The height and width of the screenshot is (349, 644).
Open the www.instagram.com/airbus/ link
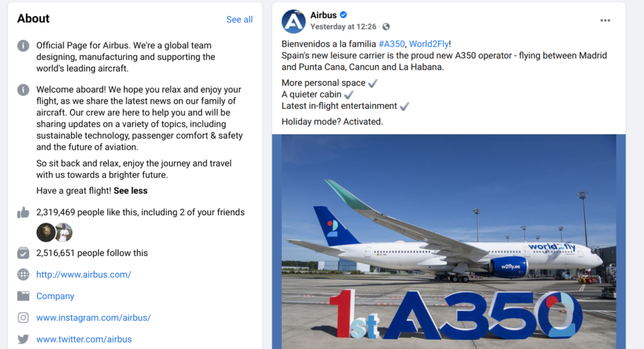(x=93, y=318)
